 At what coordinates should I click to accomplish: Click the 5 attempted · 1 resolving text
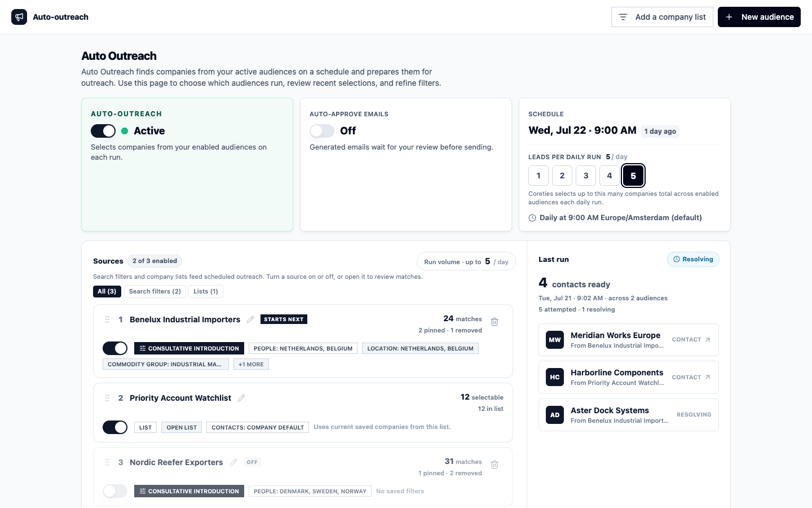[577, 309]
